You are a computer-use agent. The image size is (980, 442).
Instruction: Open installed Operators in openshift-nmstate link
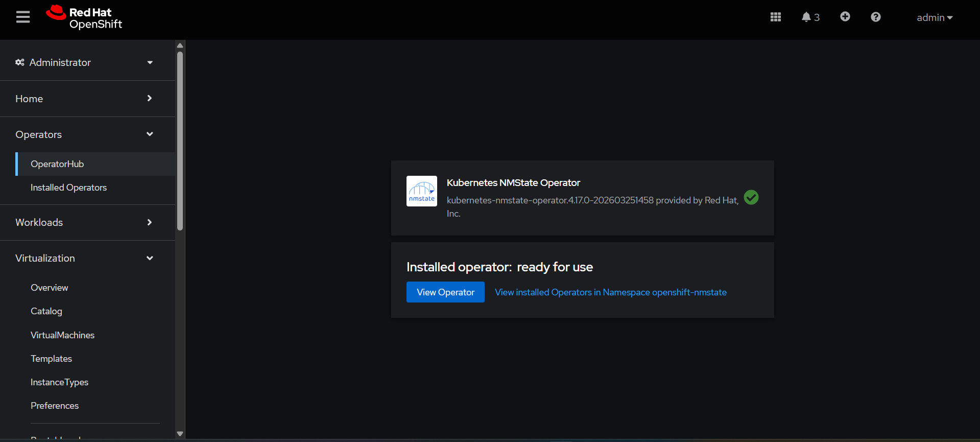pyautogui.click(x=610, y=292)
